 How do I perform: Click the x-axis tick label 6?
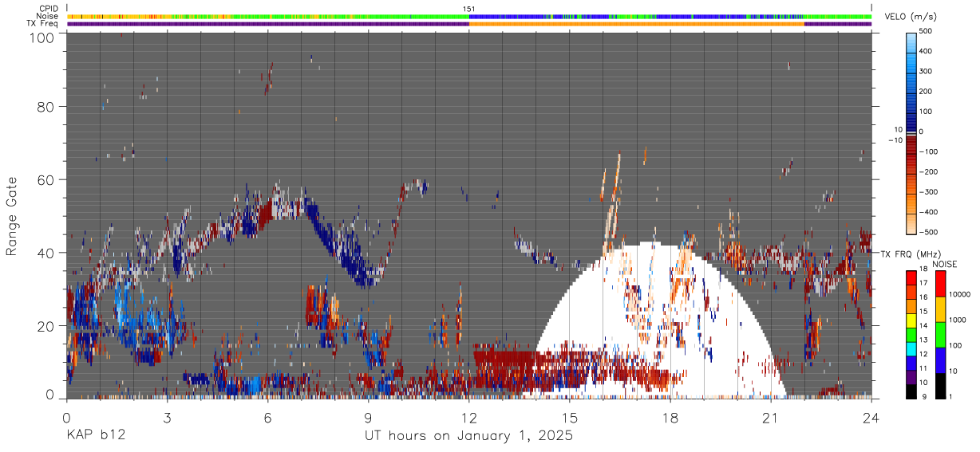(x=267, y=419)
